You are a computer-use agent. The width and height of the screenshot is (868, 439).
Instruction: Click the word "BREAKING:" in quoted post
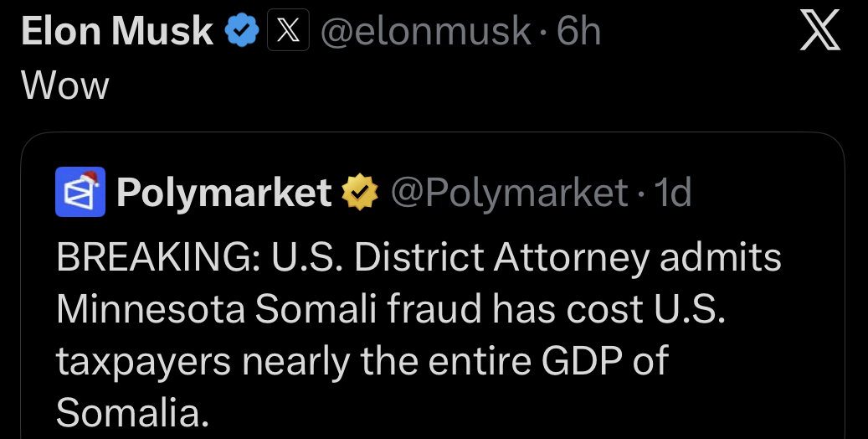157,258
